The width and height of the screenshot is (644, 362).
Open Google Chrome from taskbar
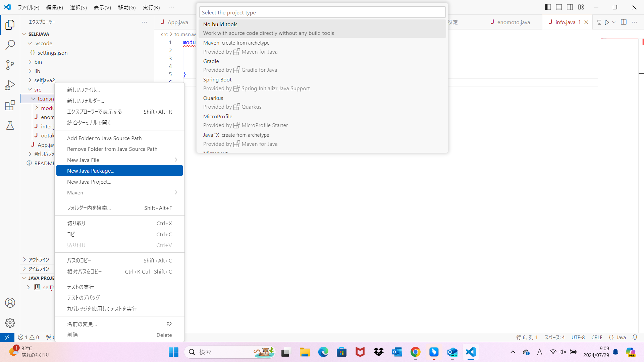click(x=415, y=352)
